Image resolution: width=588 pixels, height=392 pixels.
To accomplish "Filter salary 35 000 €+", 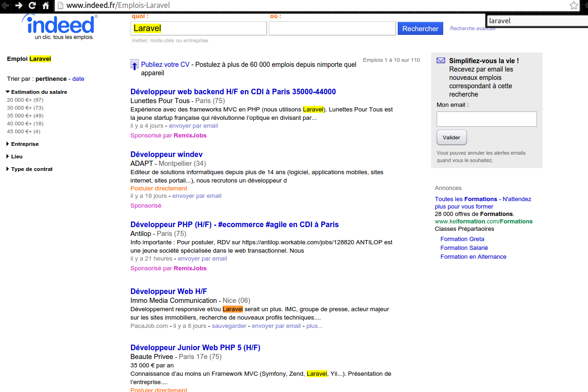I will coord(25,116).
